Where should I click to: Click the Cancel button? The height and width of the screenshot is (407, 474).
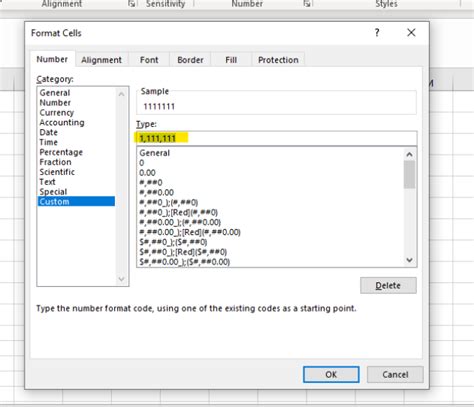click(395, 375)
